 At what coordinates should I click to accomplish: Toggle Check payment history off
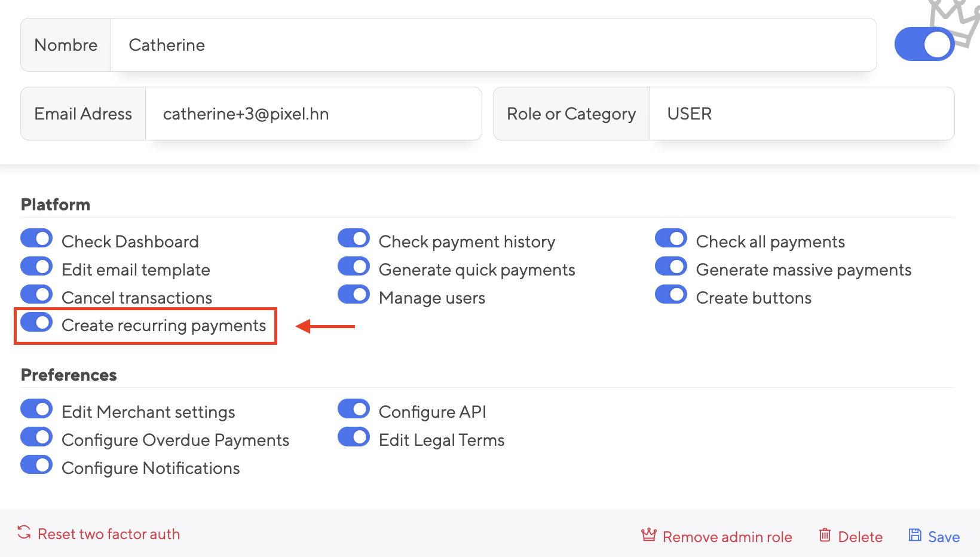click(353, 238)
